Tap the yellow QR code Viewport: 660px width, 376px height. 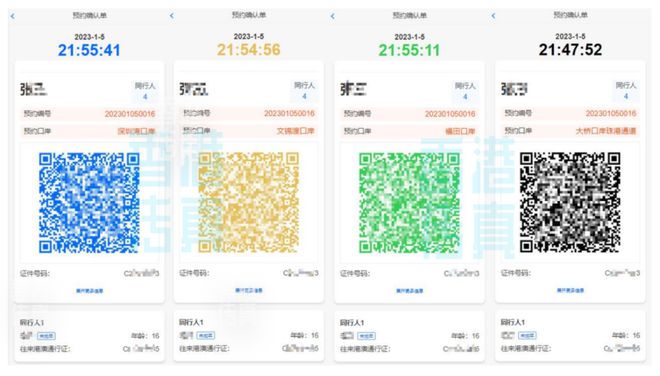249,203
